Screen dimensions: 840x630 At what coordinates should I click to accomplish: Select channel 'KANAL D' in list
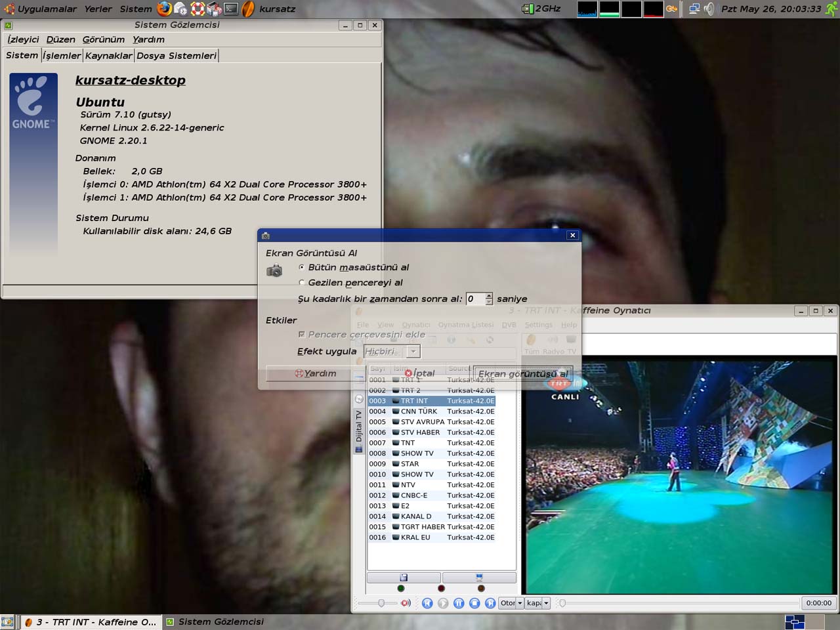pyautogui.click(x=432, y=516)
